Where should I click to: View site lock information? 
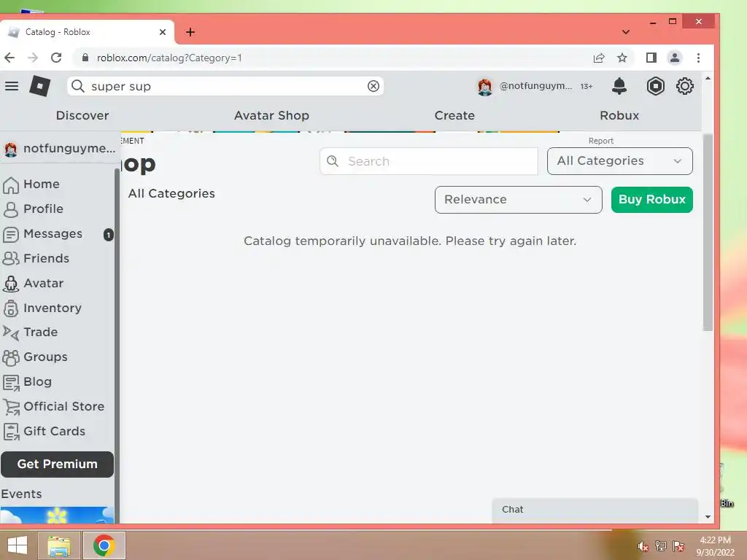click(x=85, y=58)
